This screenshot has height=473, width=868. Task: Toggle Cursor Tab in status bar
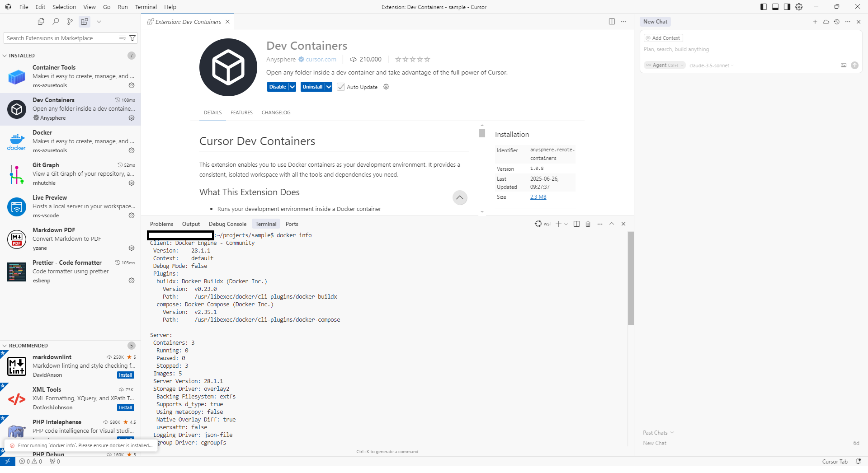(x=835, y=462)
